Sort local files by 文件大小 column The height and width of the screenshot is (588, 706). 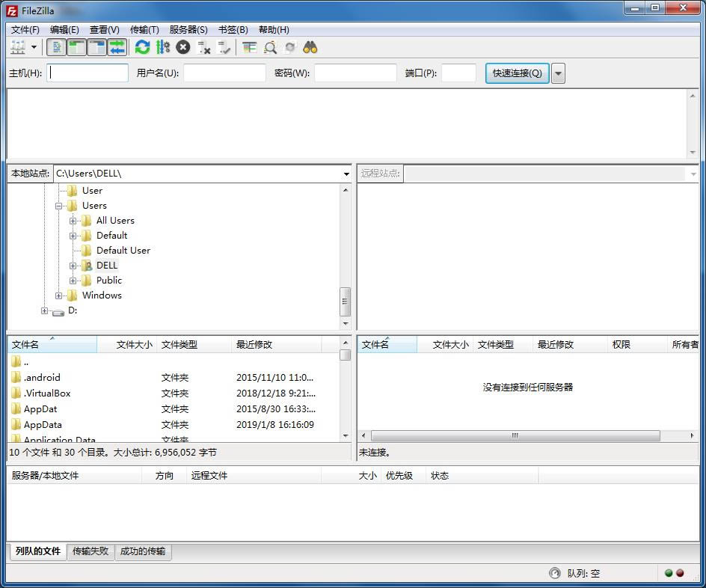click(127, 344)
